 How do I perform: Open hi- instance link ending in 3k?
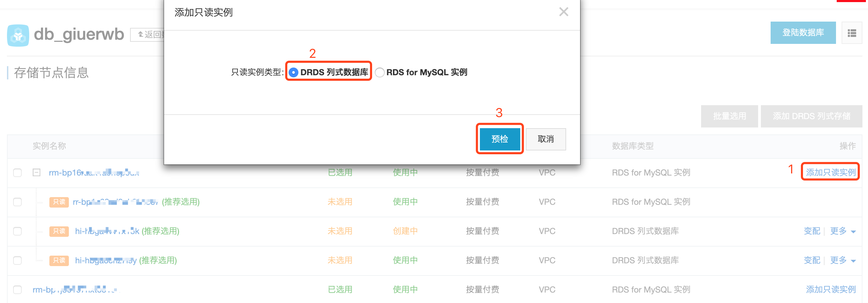coord(107,231)
